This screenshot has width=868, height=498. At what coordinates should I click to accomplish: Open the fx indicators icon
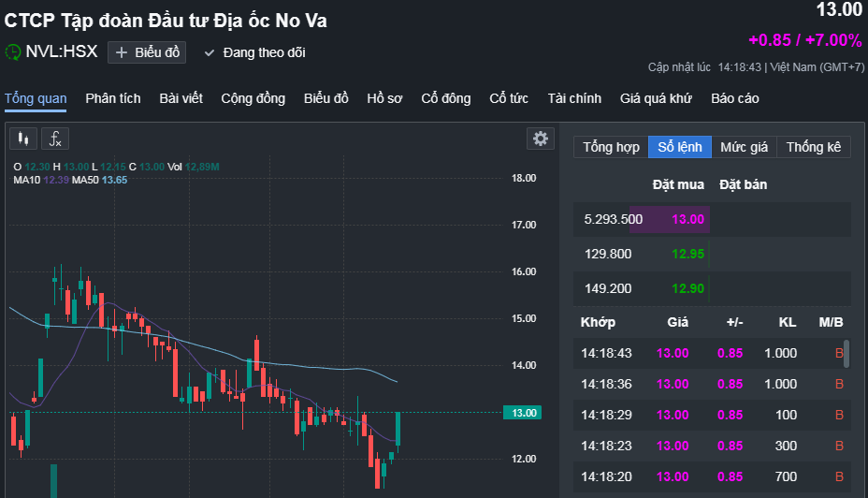[55, 139]
